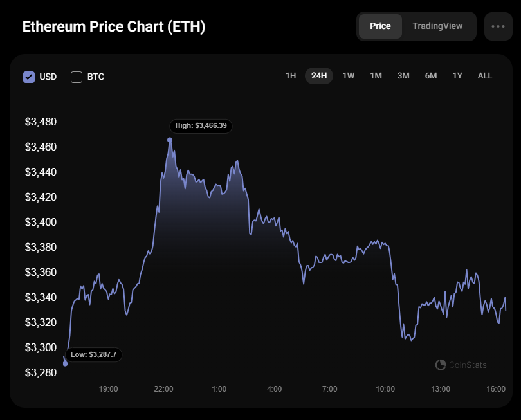Screen dimensions: 521x420
Task: Click the low price marker dot on chart
Action: 64,363
